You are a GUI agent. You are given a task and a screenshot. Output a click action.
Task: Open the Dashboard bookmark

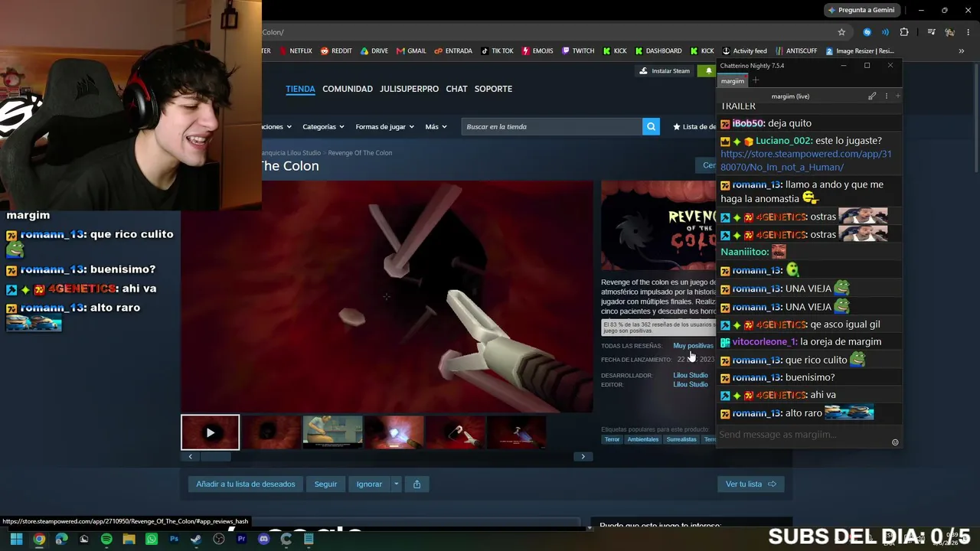coord(658,51)
